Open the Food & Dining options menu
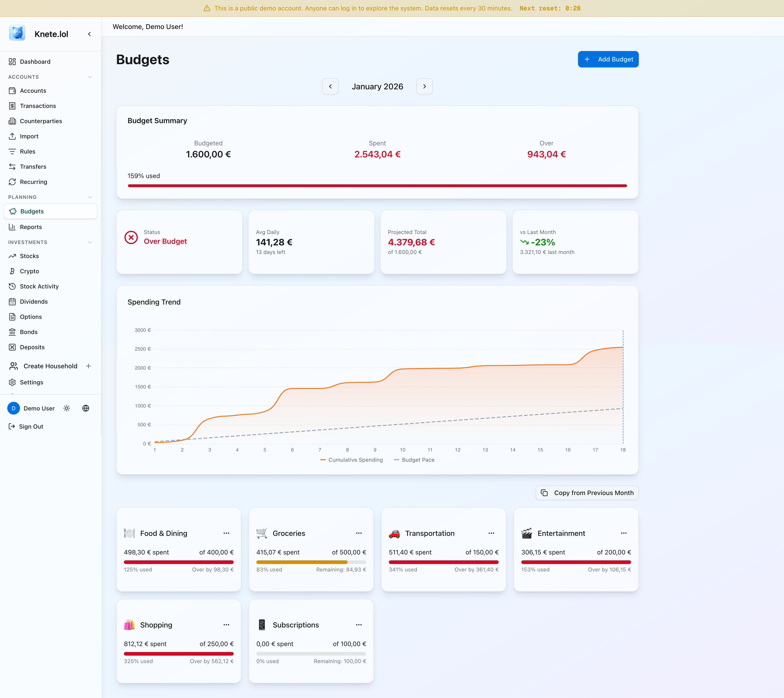 click(x=226, y=533)
